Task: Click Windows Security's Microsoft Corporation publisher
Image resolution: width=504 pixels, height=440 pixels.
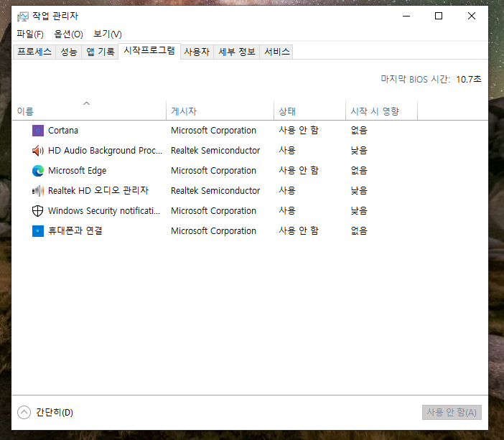Action: (213, 211)
